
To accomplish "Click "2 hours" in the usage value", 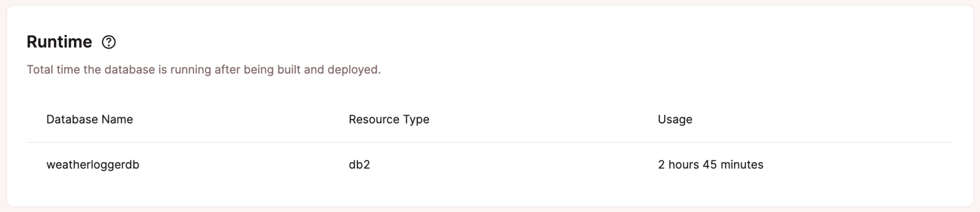I will 679,165.
